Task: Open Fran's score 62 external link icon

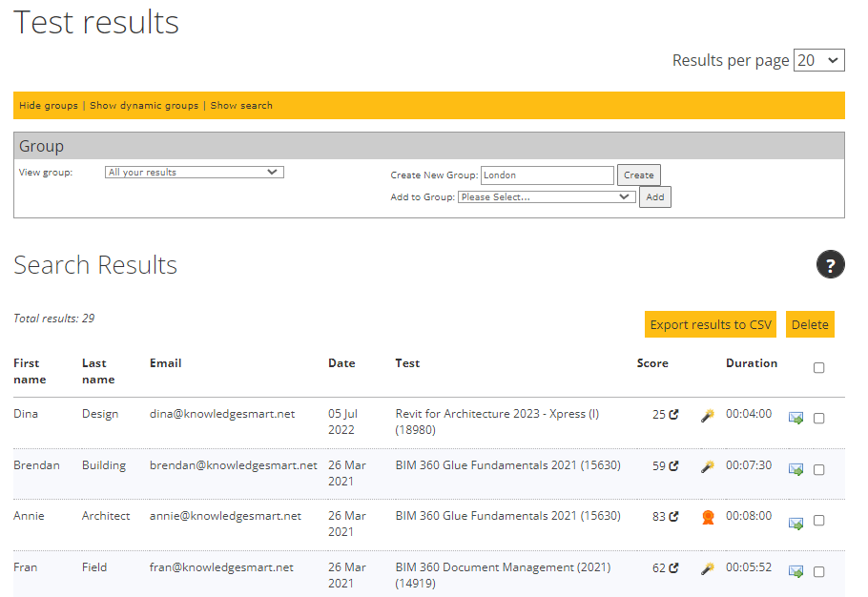Action: click(673, 567)
